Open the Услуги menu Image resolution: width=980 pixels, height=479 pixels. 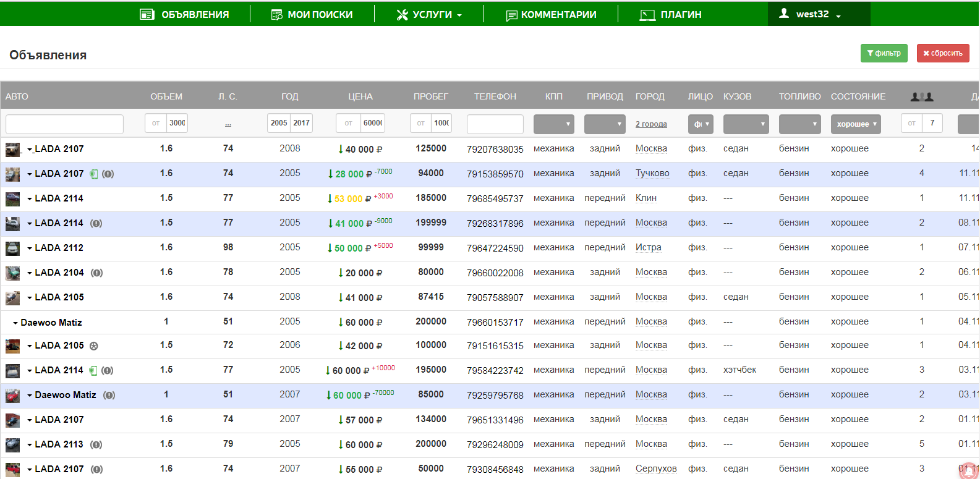point(429,14)
